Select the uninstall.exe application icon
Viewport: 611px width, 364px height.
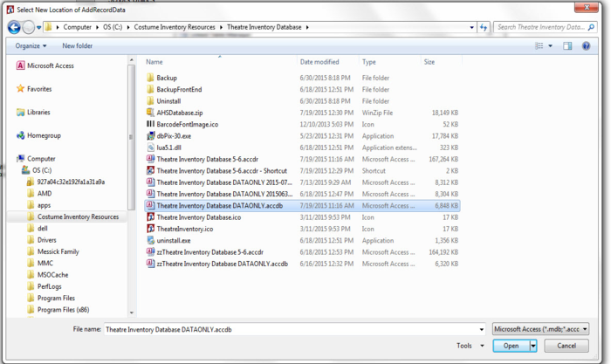(x=150, y=240)
